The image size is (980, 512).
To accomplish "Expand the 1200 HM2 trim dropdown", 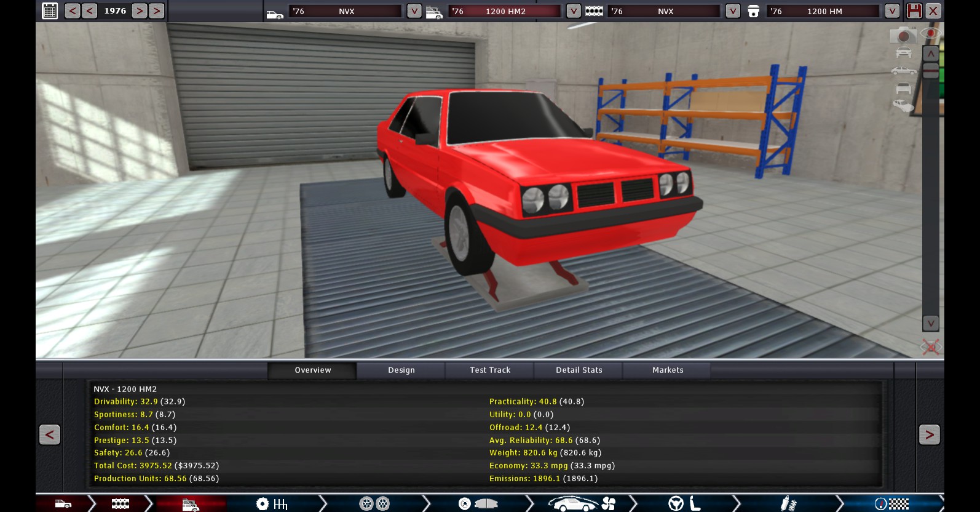I will 574,11.
